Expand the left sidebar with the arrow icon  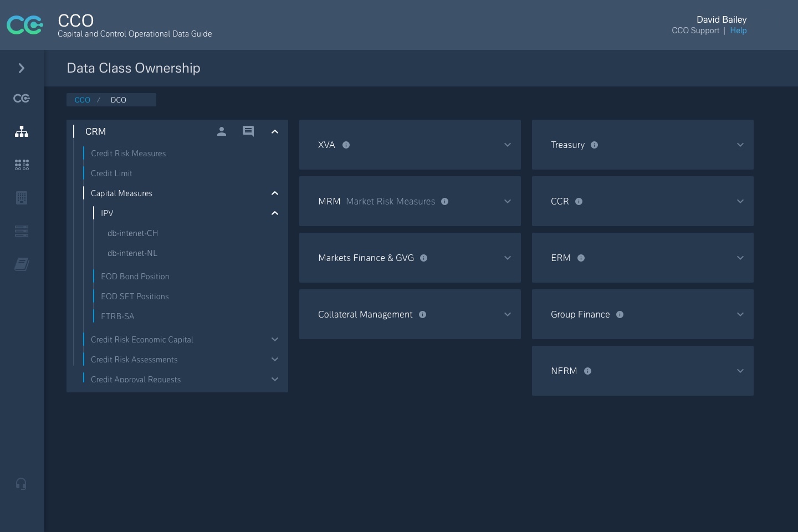tap(22, 68)
